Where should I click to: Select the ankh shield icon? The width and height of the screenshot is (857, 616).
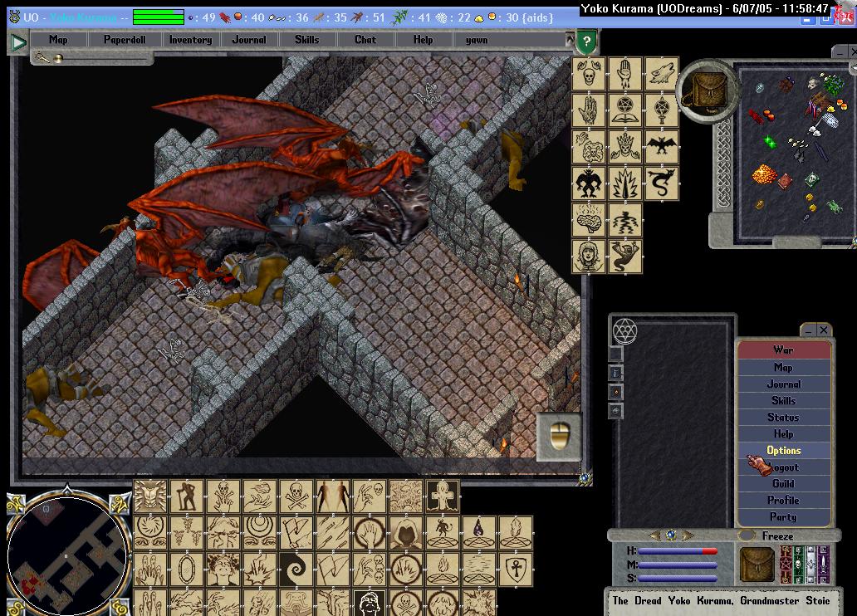tap(516, 570)
